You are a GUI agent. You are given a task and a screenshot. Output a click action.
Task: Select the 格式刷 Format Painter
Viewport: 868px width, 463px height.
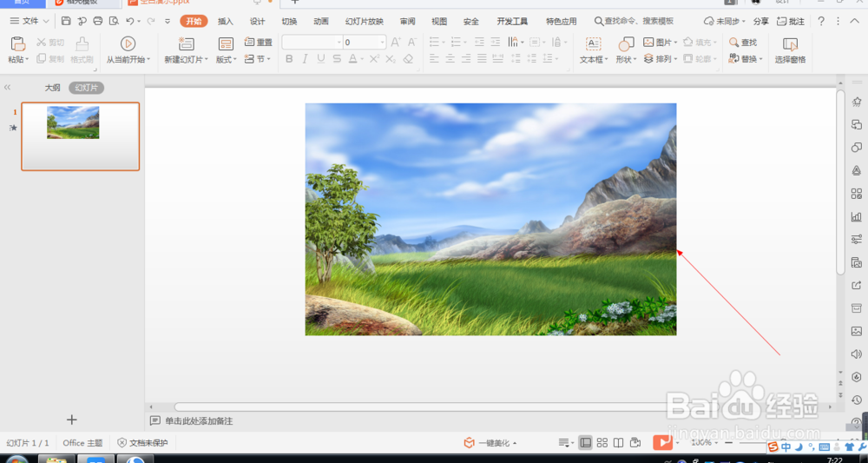[x=82, y=50]
